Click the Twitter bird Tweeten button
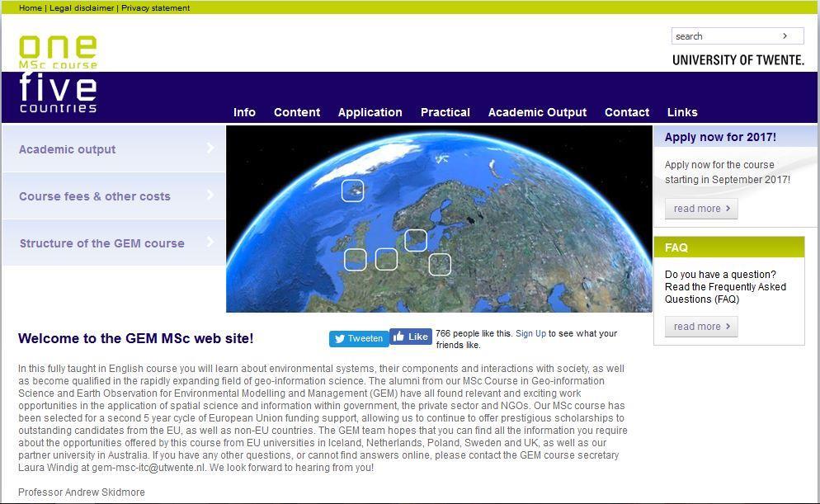 pyautogui.click(x=359, y=338)
